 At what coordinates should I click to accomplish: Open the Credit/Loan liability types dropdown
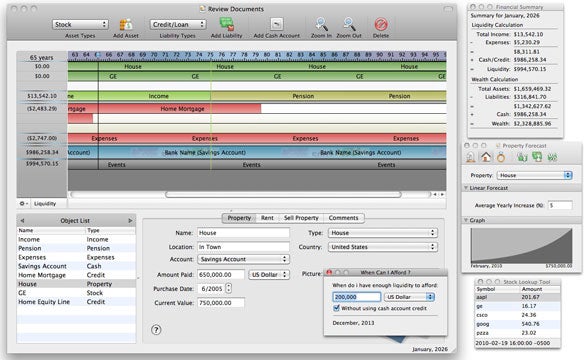tap(178, 24)
